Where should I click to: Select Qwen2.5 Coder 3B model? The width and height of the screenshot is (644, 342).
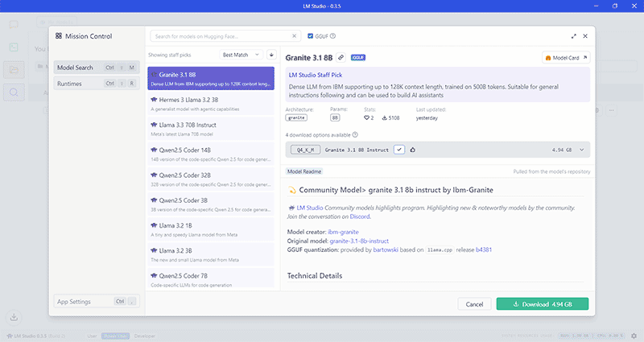211,204
